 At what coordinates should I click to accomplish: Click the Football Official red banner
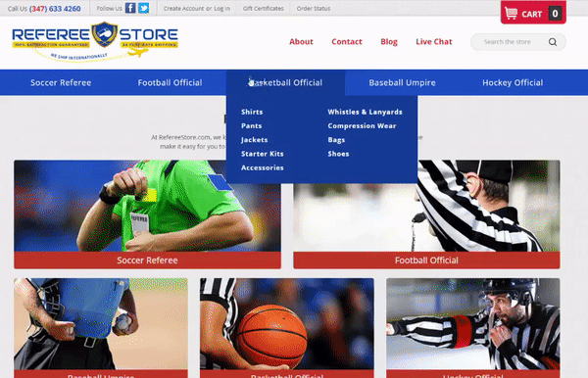(426, 260)
